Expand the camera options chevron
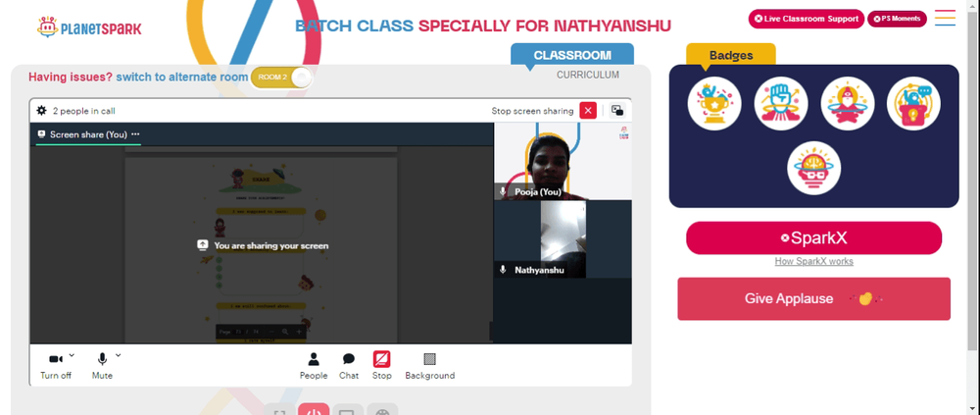980x415 pixels. [72, 355]
